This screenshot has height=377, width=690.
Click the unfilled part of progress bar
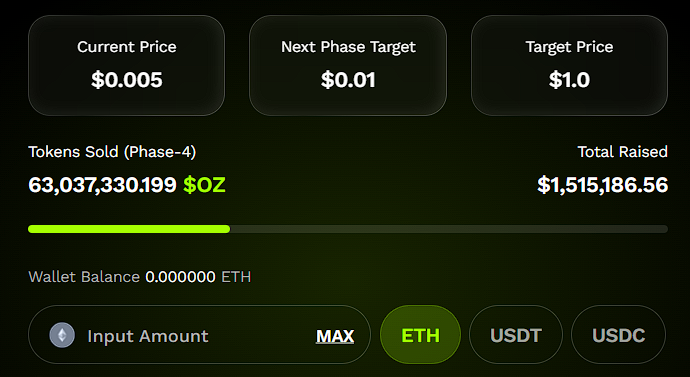point(449,229)
